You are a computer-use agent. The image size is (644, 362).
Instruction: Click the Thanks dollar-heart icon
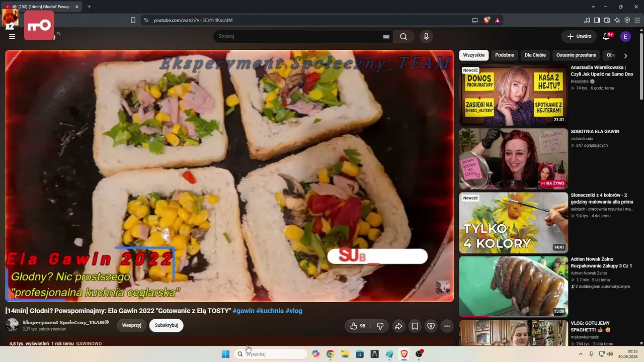(431, 326)
